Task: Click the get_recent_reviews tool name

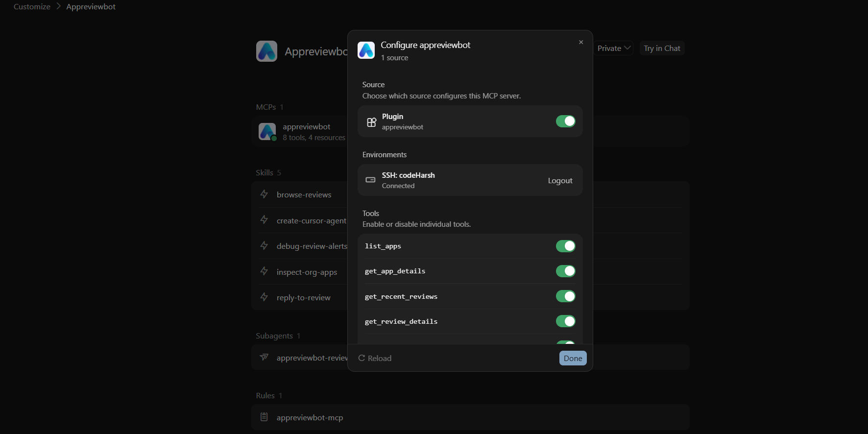Action: tap(401, 296)
